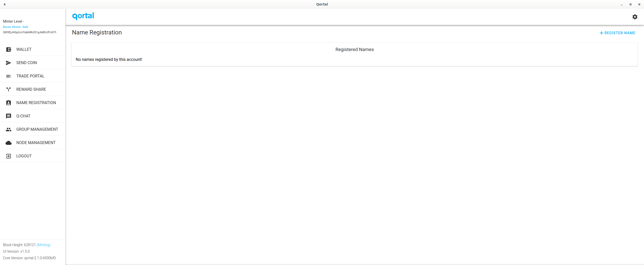This screenshot has width=644, height=265.
Task: Click UI Version: v1.5.0 text
Action: (16, 251)
